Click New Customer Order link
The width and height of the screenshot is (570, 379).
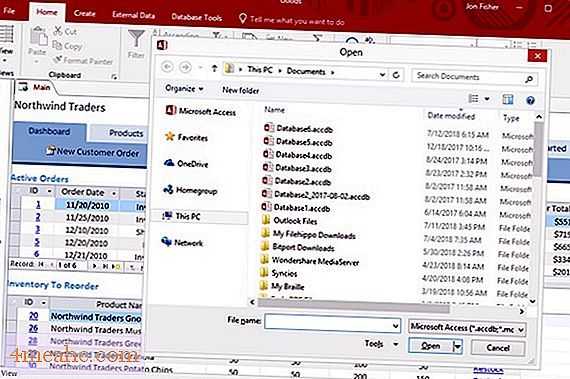93,152
